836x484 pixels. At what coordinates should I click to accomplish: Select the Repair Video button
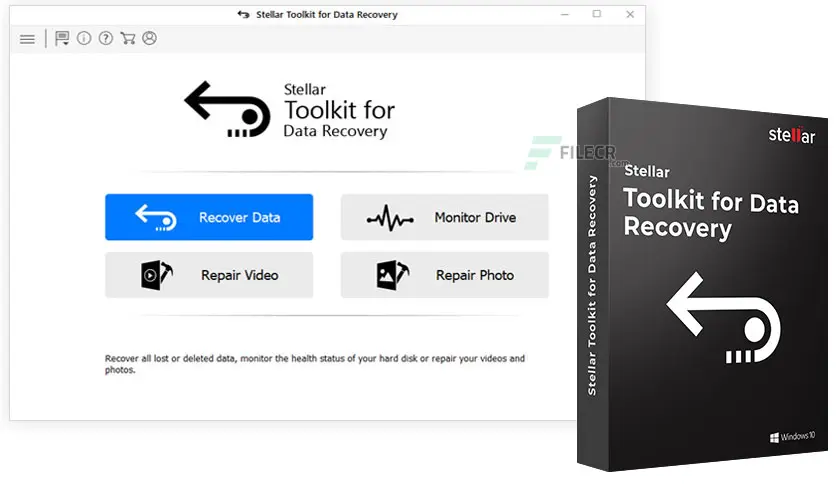point(209,275)
